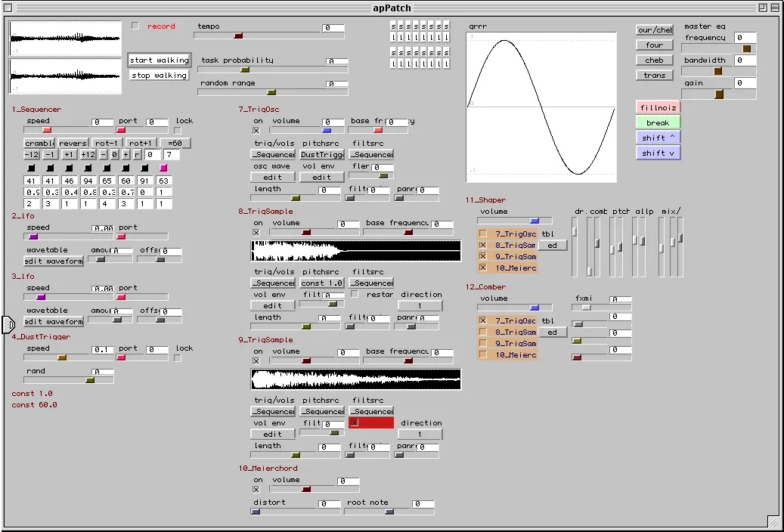The image size is (784, 532).
Task: Click the fillnoiz button
Action: [x=658, y=107]
